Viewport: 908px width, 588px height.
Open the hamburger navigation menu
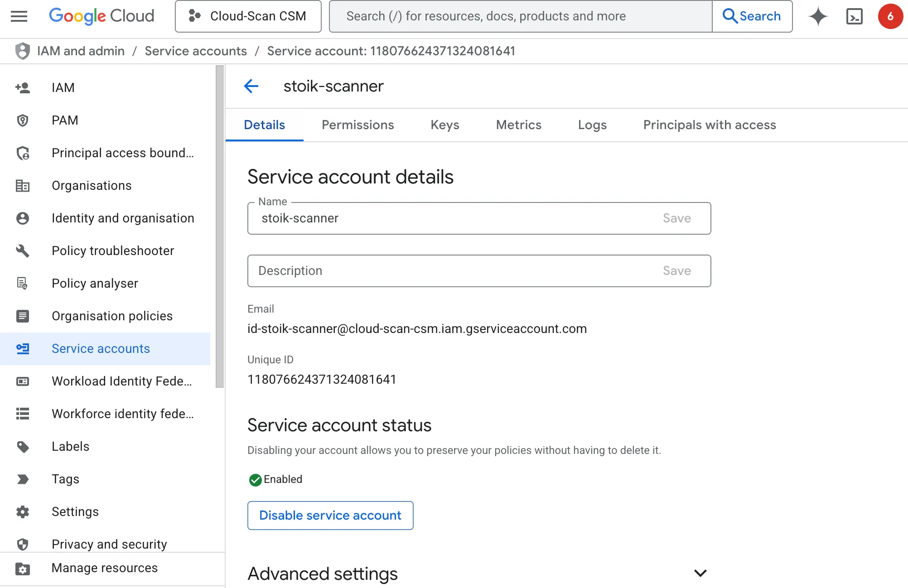point(19,16)
